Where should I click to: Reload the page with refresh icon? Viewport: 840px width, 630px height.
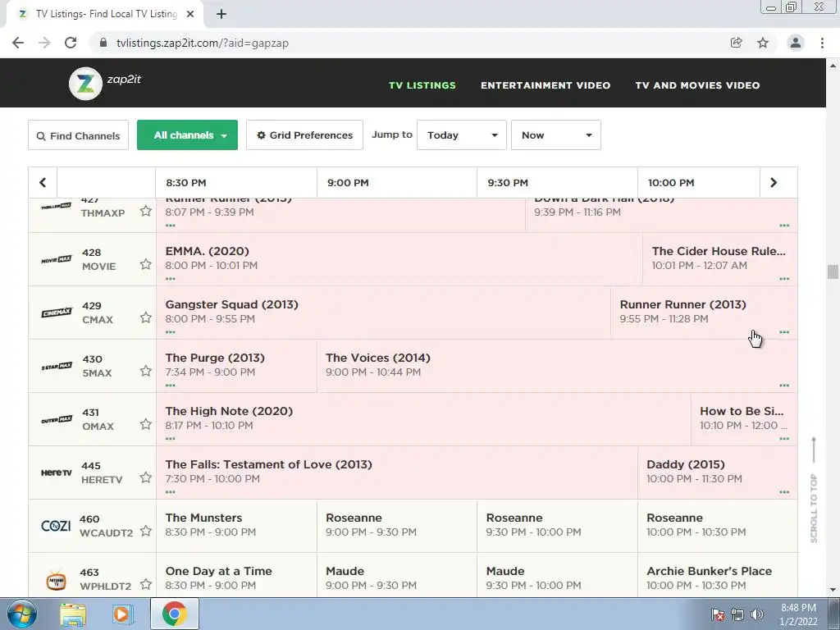(71, 43)
